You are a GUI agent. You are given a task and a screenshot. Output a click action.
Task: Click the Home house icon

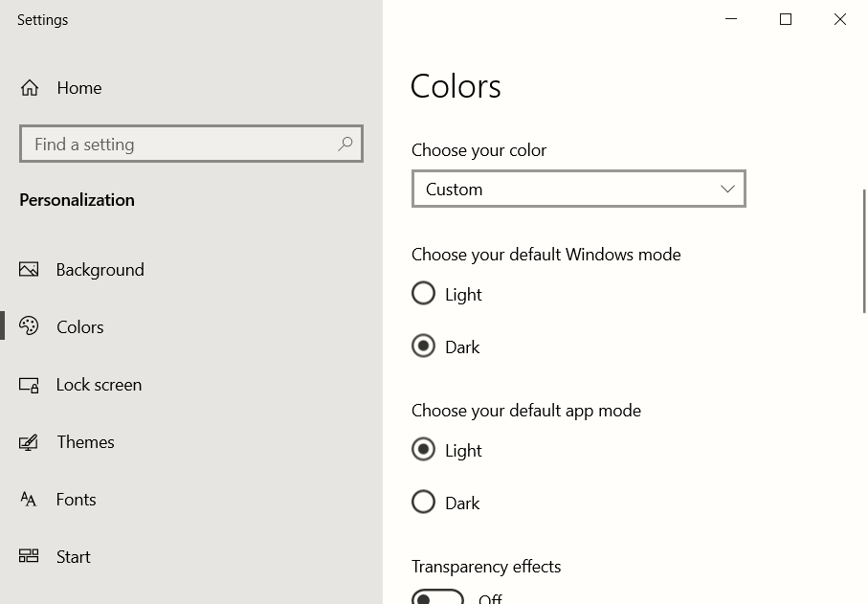(30, 87)
